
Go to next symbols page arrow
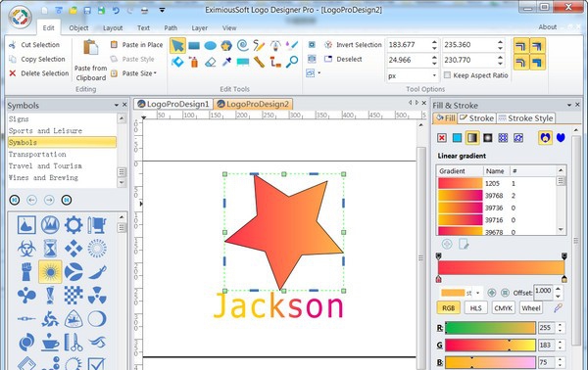click(49, 200)
